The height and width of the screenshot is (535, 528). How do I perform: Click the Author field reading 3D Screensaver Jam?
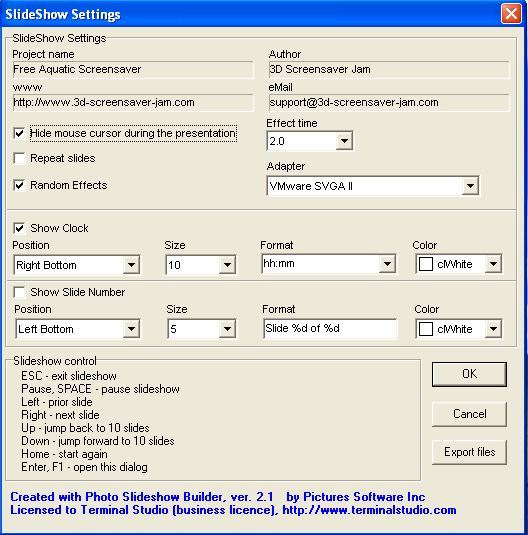(x=389, y=70)
